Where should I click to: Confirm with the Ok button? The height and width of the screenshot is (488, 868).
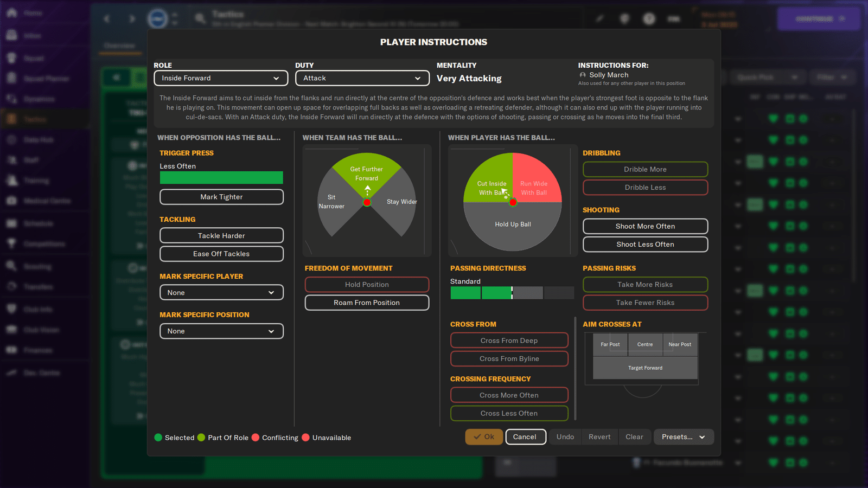coord(484,437)
